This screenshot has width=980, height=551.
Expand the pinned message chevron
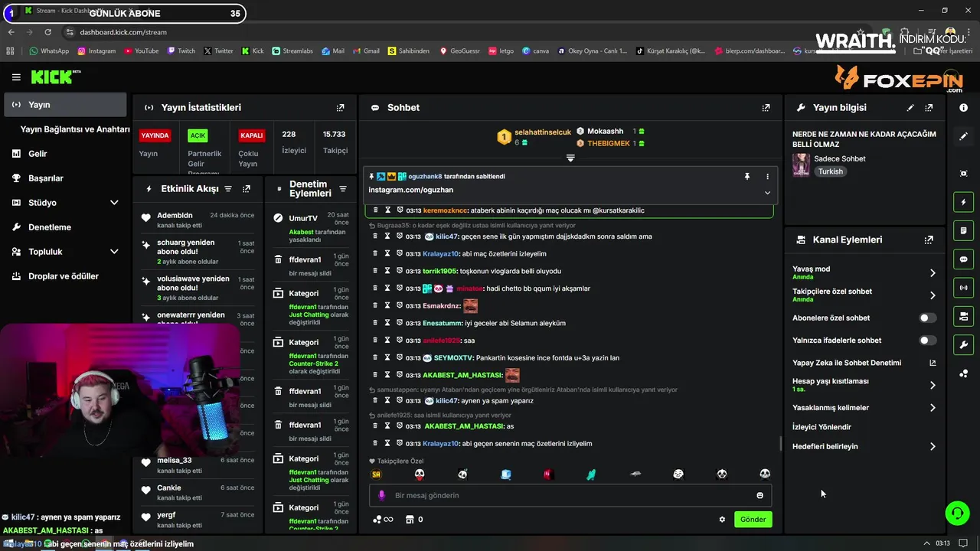point(767,192)
